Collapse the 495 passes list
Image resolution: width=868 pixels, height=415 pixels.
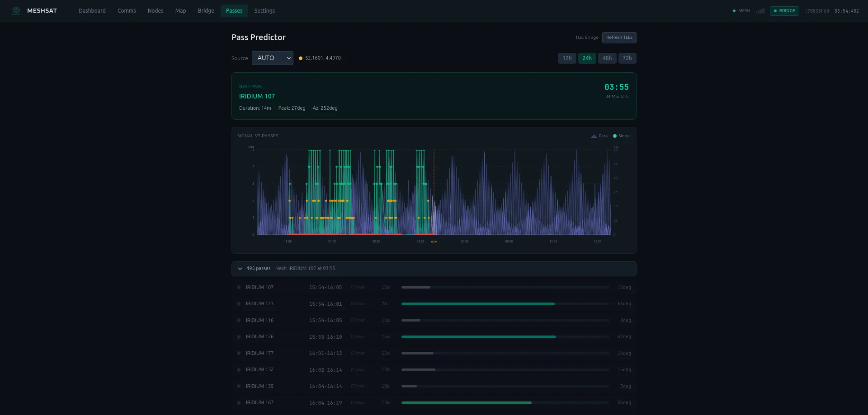pyautogui.click(x=240, y=268)
